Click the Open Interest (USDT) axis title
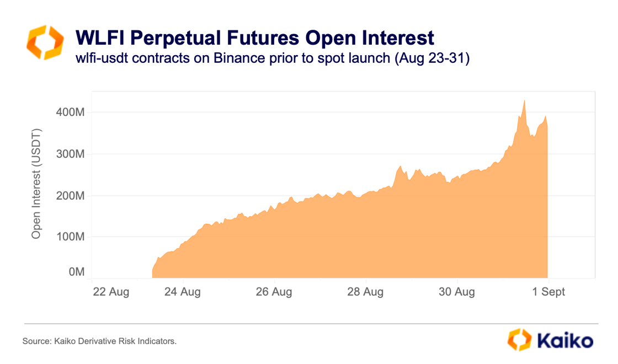The width and height of the screenshot is (618, 364). [x=36, y=185]
